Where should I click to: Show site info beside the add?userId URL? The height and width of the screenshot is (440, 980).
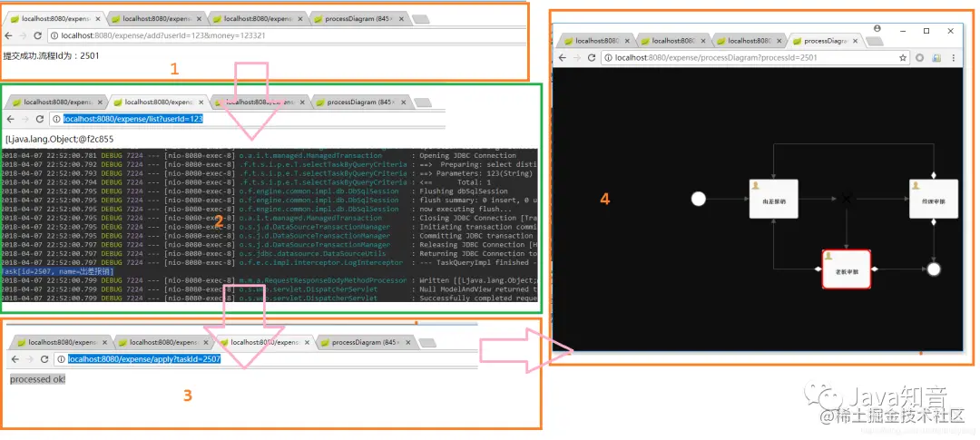54,35
